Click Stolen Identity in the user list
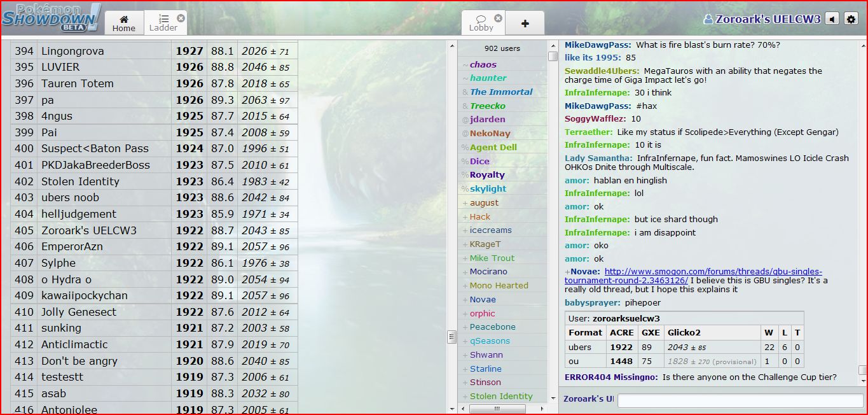Image resolution: width=868 pixels, height=415 pixels. pyautogui.click(x=501, y=396)
